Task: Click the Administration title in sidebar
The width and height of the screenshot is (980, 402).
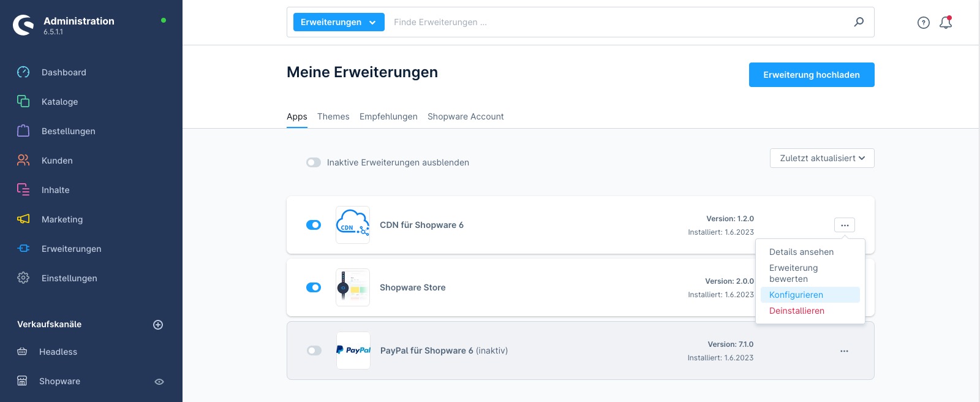Action: [79, 21]
